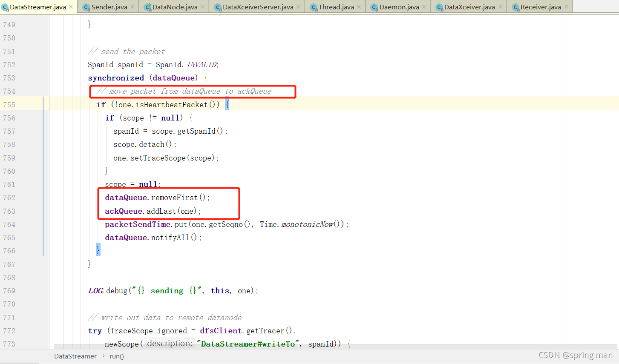Click 'getTracer' on line 772
Image resolution: width=619 pixels, height=364 pixels.
(x=265, y=331)
